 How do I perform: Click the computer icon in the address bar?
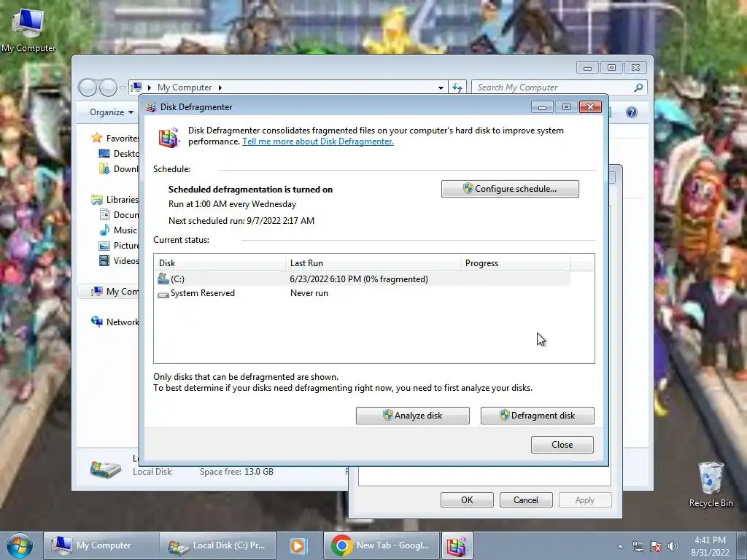(x=136, y=87)
